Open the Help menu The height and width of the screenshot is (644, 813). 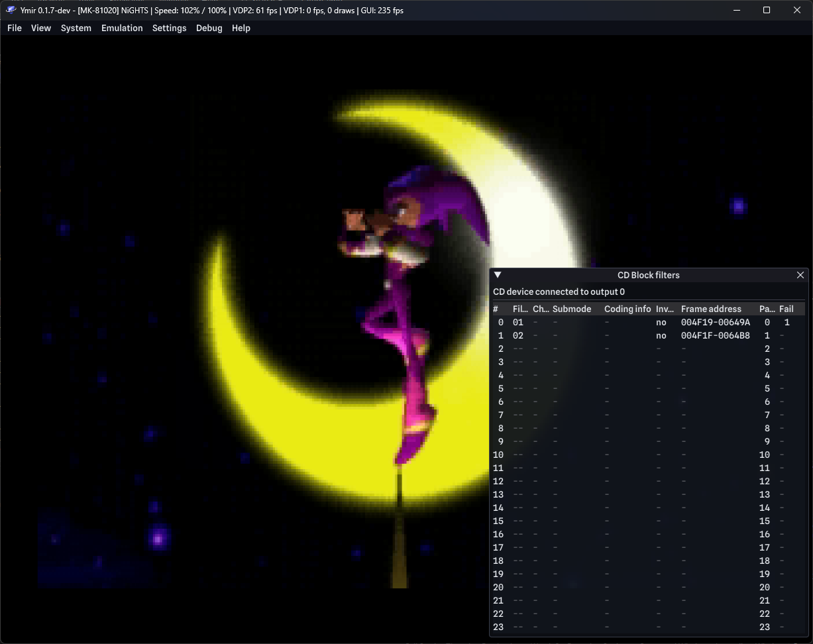pyautogui.click(x=241, y=28)
